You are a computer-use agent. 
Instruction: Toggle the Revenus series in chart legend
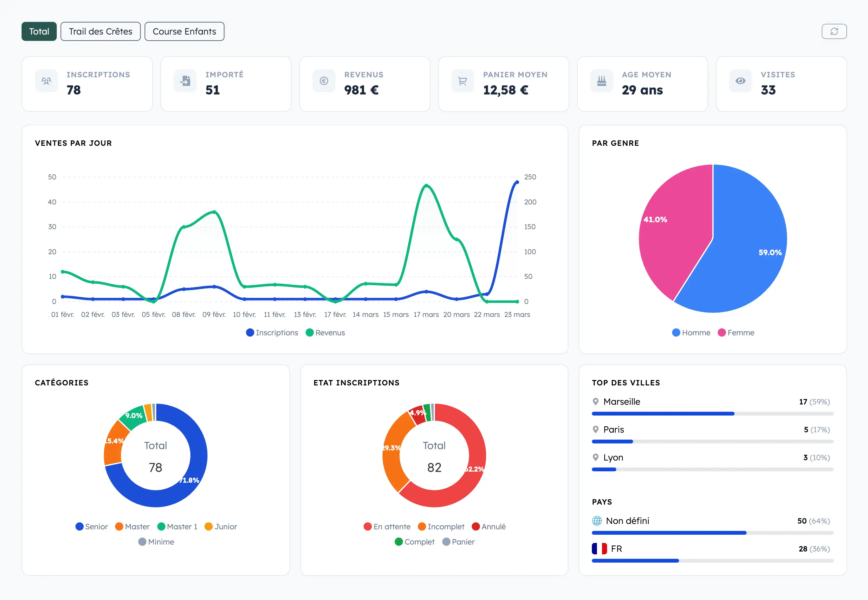326,333
